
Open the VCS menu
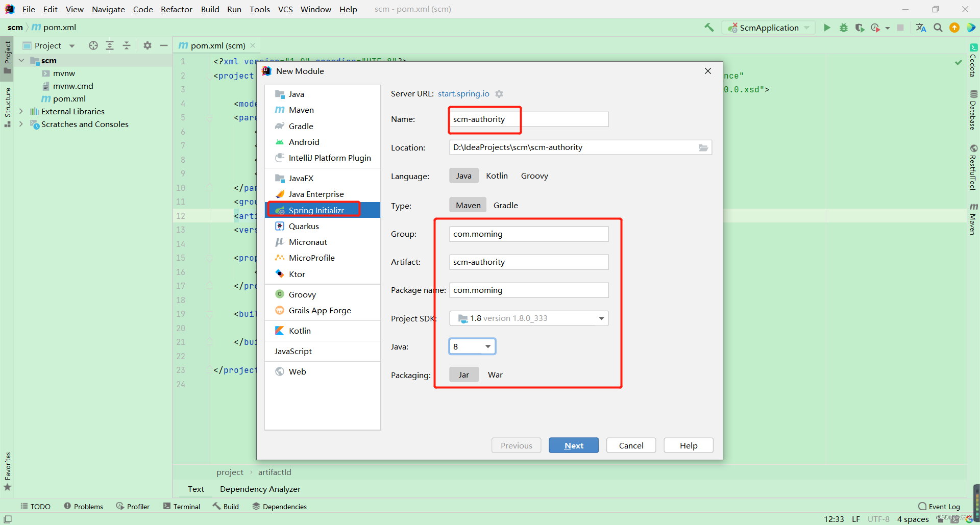(x=285, y=9)
